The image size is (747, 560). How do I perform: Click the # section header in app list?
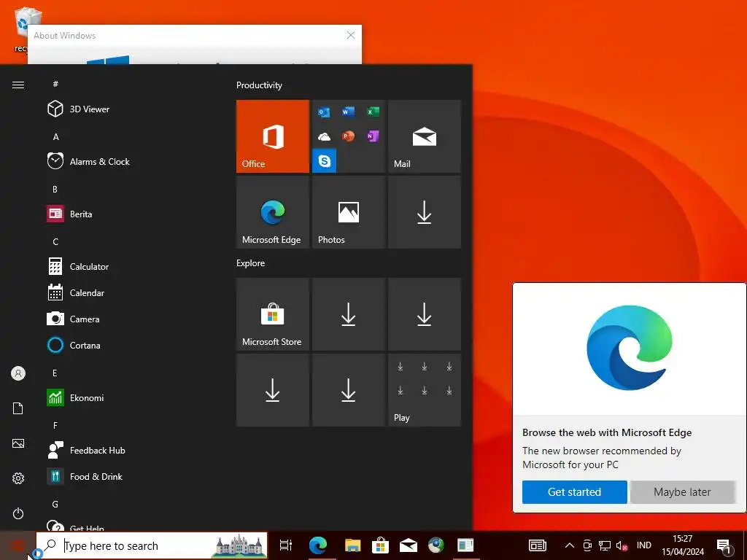coord(55,84)
